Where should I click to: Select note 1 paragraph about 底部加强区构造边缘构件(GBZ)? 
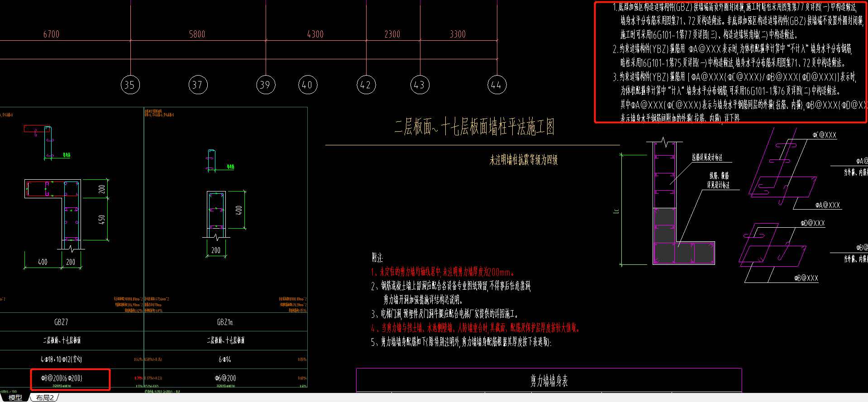click(x=738, y=20)
